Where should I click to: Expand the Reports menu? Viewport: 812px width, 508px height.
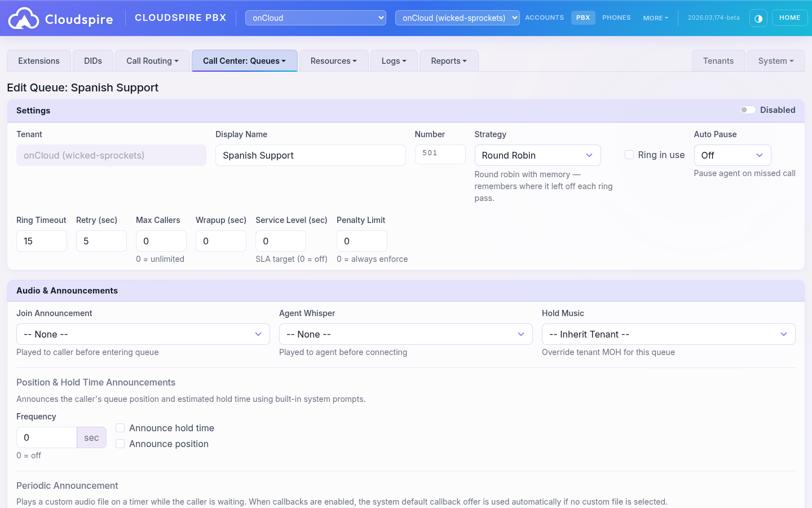click(448, 60)
